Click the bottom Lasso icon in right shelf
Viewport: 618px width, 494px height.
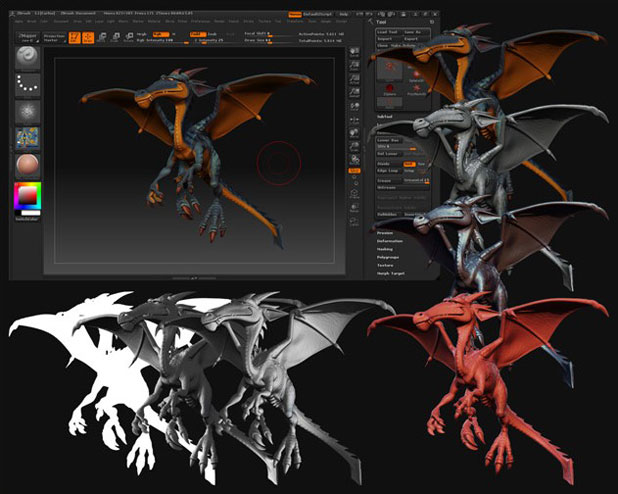(354, 222)
